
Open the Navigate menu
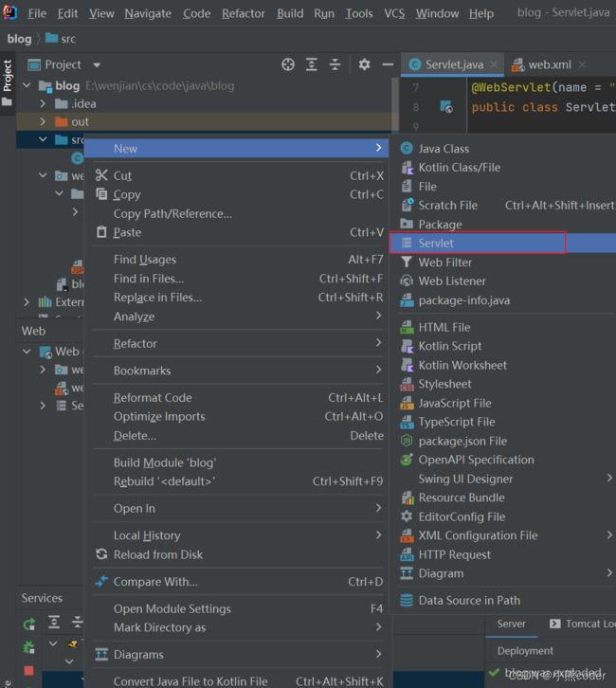click(148, 13)
